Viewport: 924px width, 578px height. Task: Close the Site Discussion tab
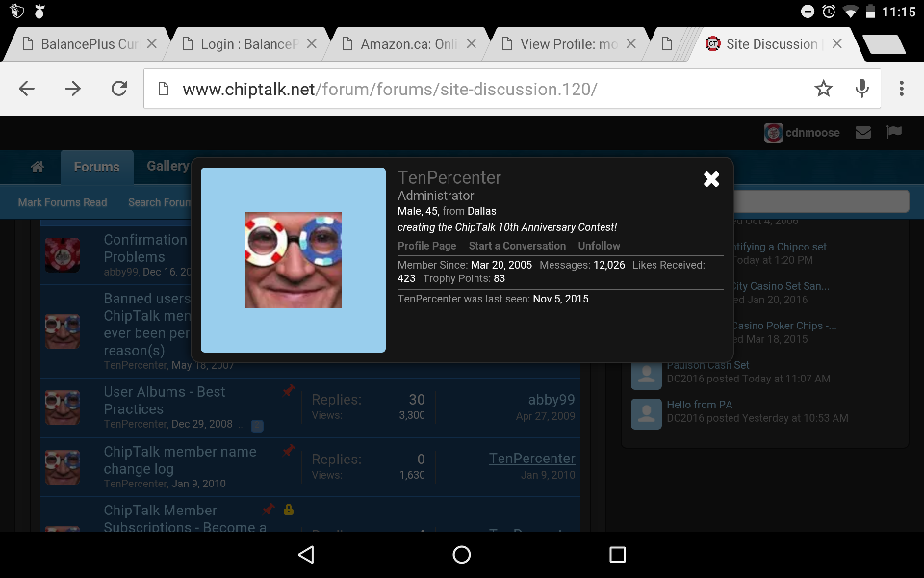click(x=836, y=43)
